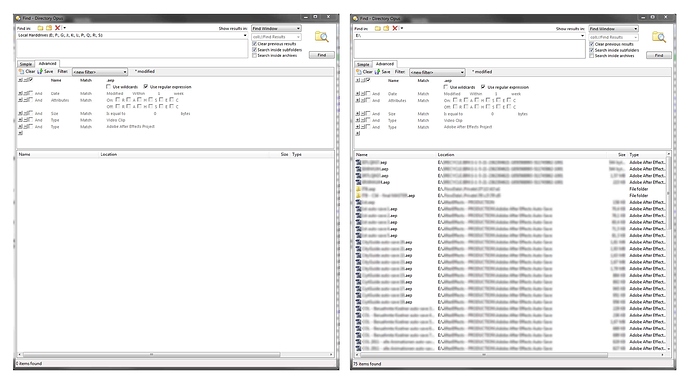Click the Find button in right window
The image size is (690, 385).
coord(659,55)
